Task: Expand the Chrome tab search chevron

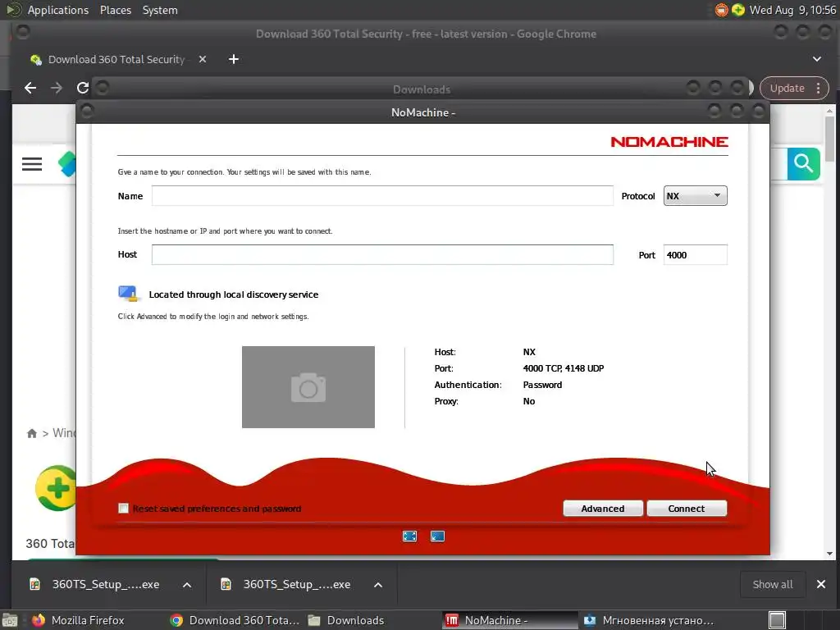Action: [x=817, y=59]
